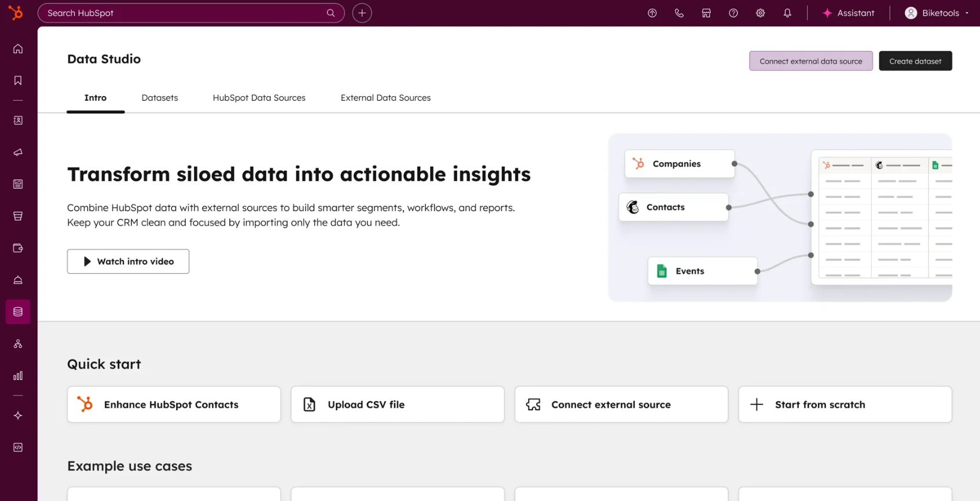Viewport: 980px width, 501px height.
Task: Choose the Upload CSV file quick start
Action: 398,404
